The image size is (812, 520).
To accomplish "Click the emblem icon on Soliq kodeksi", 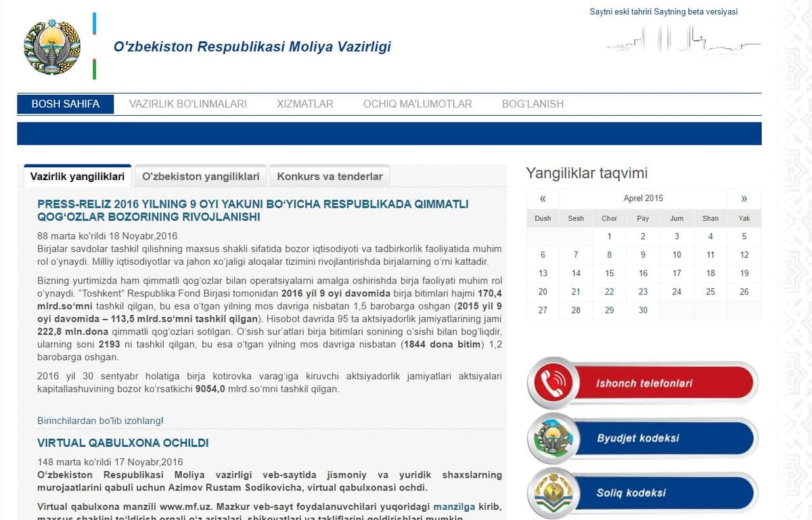I will 554,492.
